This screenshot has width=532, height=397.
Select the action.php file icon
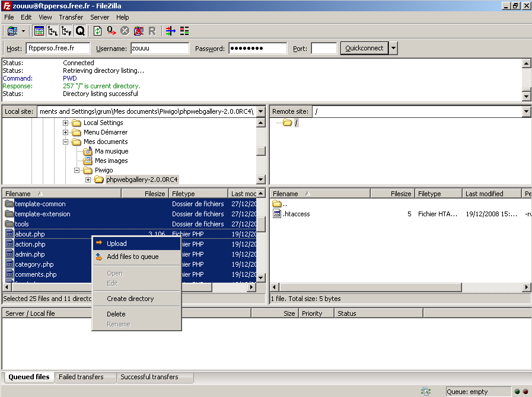point(9,244)
